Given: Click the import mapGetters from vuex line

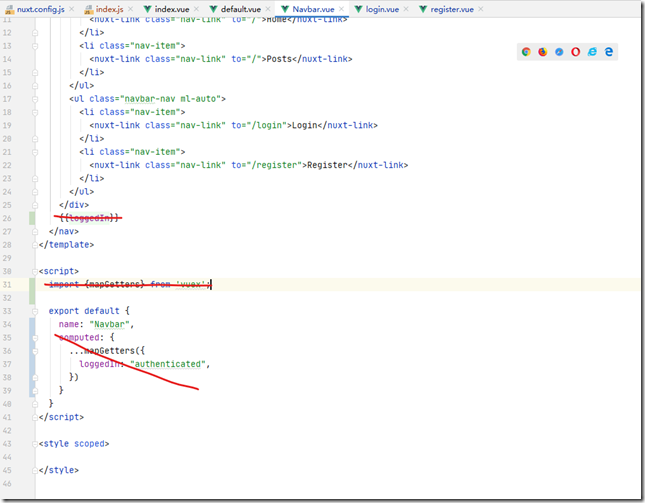Looking at the screenshot, I should (x=129, y=285).
